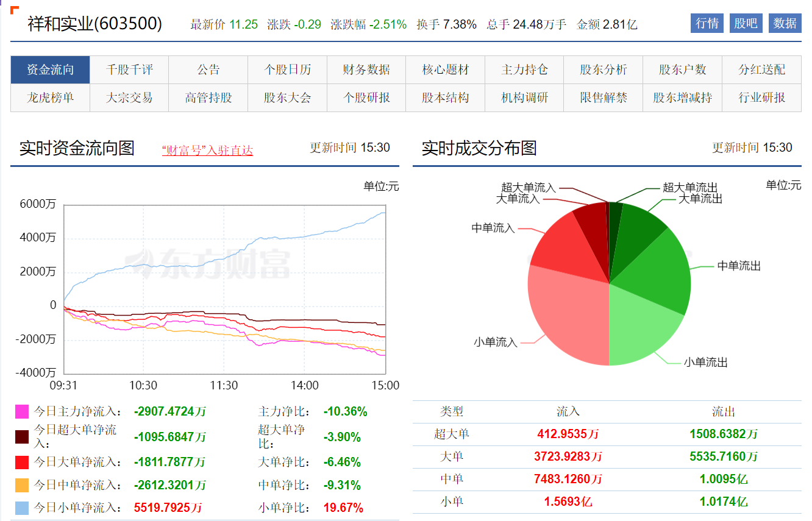
Task: Go to 行业研报 tab
Action: coord(762,97)
